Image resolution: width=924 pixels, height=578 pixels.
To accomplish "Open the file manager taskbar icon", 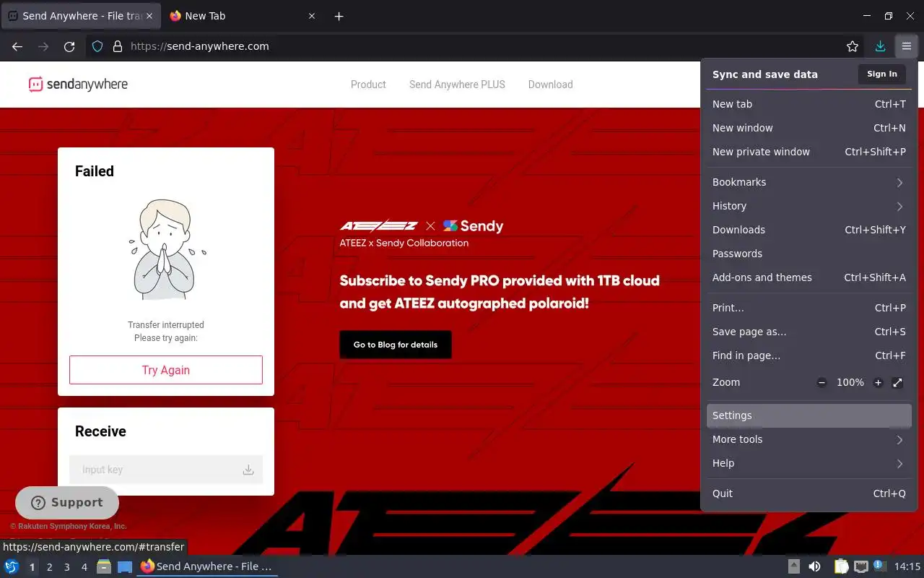I will tap(104, 567).
